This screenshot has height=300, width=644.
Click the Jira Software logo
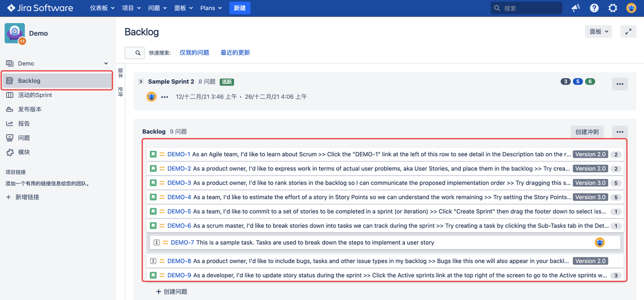(x=40, y=8)
